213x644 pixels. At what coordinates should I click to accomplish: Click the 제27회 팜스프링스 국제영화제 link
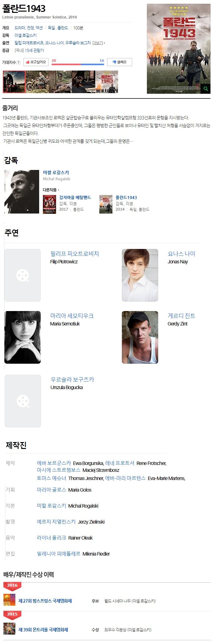point(45,601)
